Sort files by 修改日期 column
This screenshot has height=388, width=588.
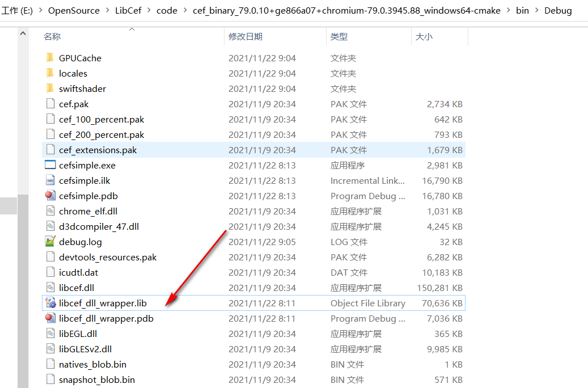tap(246, 37)
